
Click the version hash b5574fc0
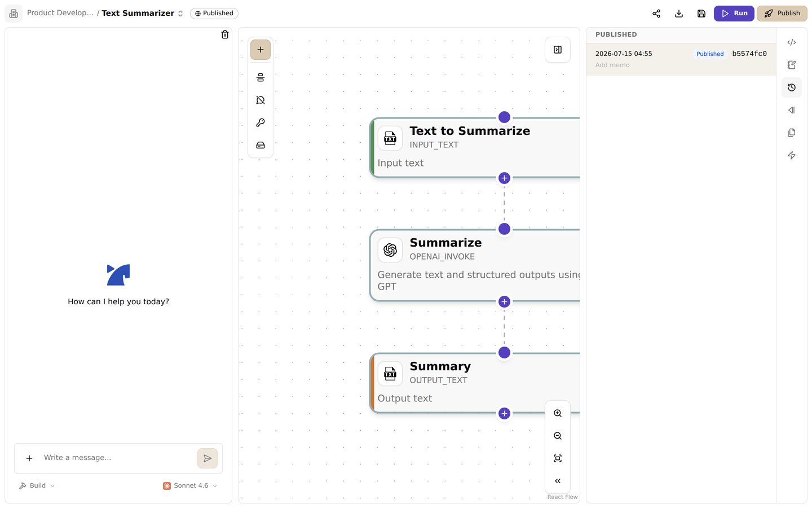749,54
